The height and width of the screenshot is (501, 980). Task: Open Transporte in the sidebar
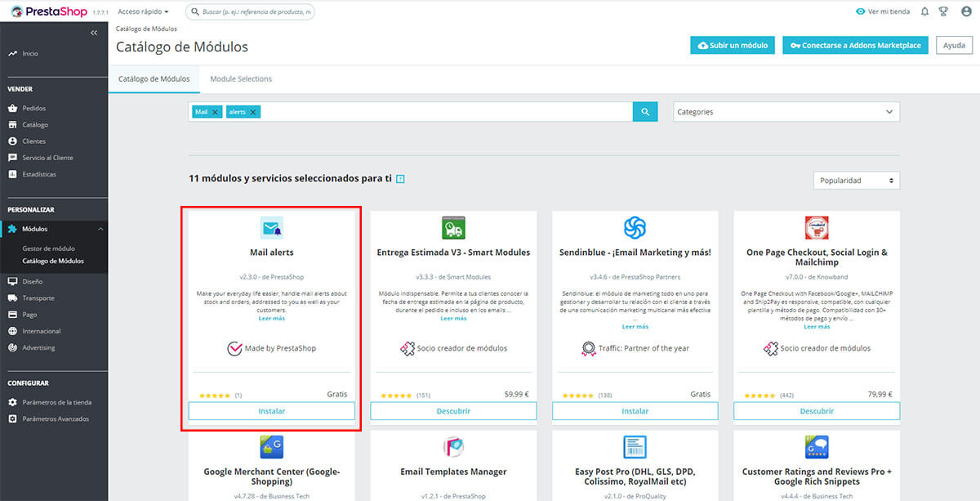coord(38,298)
